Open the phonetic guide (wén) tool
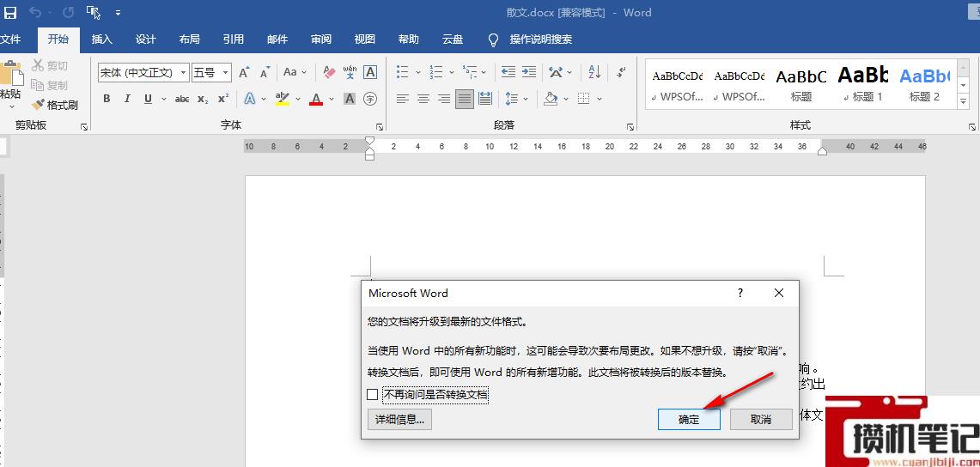This screenshot has height=467, width=980. (x=350, y=72)
